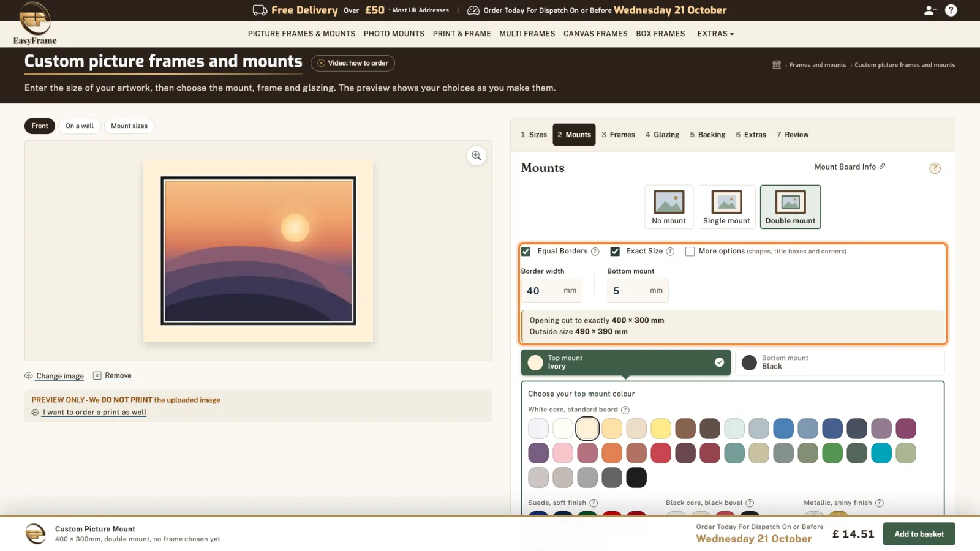Select the Single mount option icon
Screen dimensions: 980x551
[726, 201]
